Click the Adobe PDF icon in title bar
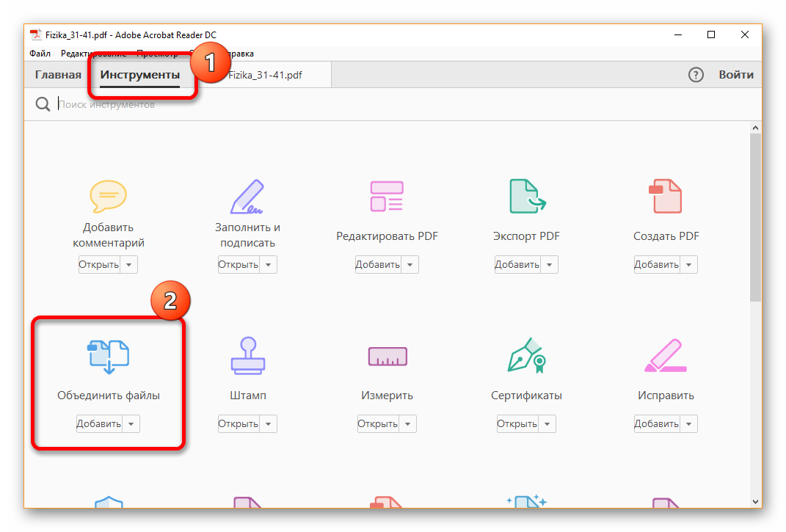 (x=35, y=34)
